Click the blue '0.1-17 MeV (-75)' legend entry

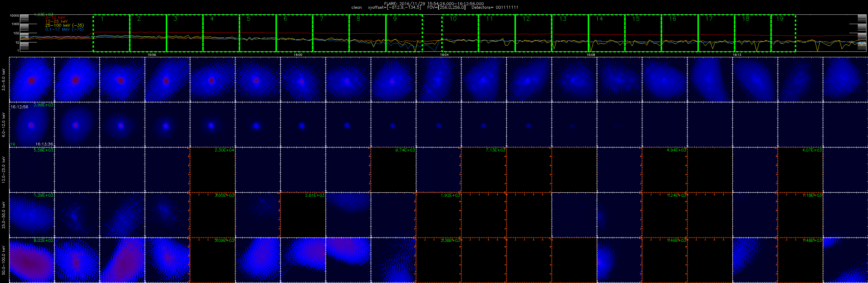tap(64, 29)
